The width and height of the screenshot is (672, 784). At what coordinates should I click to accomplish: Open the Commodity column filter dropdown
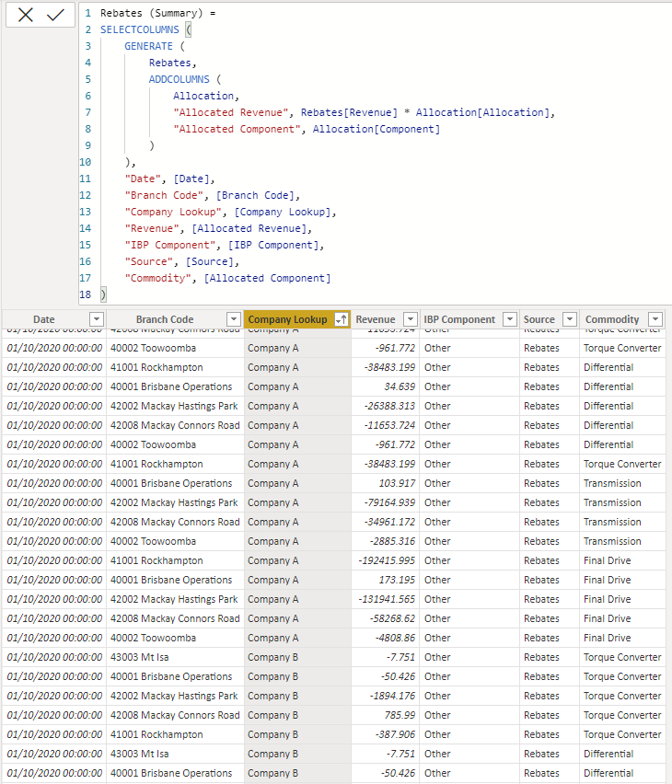(655, 319)
